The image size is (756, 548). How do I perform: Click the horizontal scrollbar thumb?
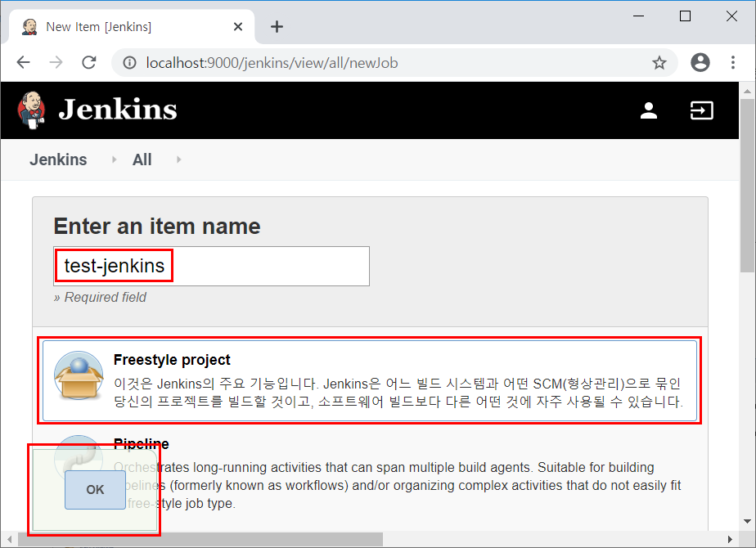click(x=200, y=539)
